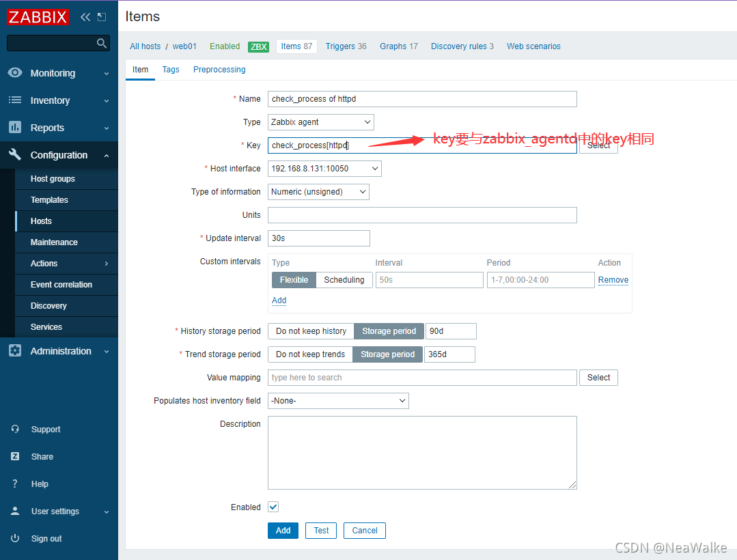The image size is (737, 560).
Task: Choose history Storage period option
Action: (389, 331)
